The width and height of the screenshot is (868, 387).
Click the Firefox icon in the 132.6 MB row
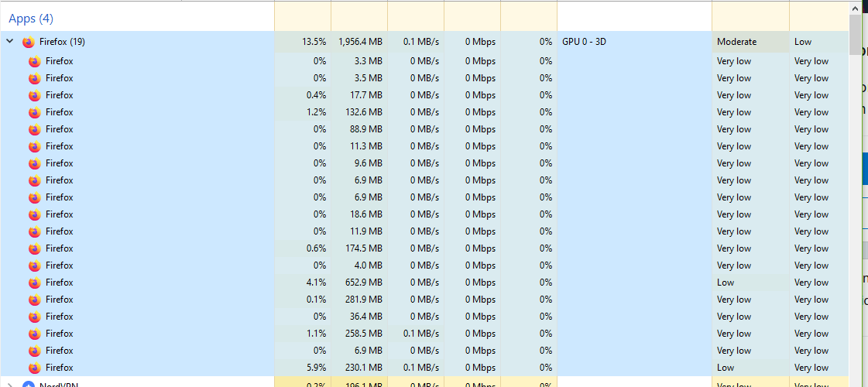point(35,113)
